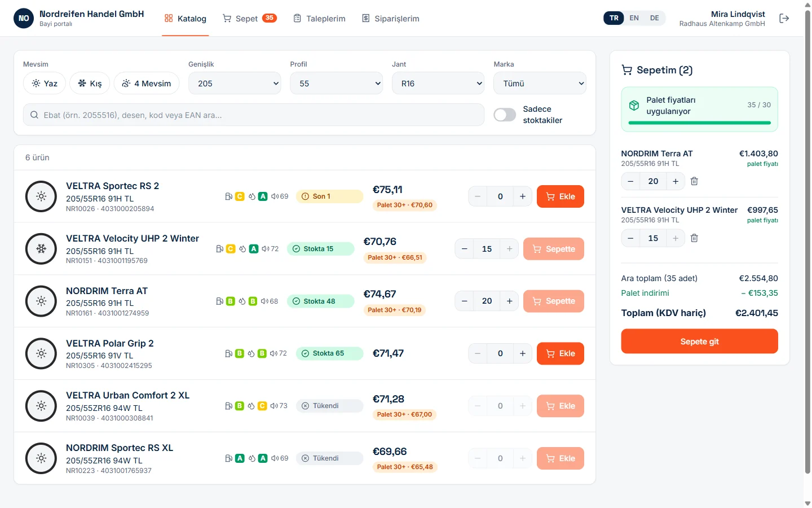Add VELTRA Polar Grip 2 with Ekle

(561, 353)
